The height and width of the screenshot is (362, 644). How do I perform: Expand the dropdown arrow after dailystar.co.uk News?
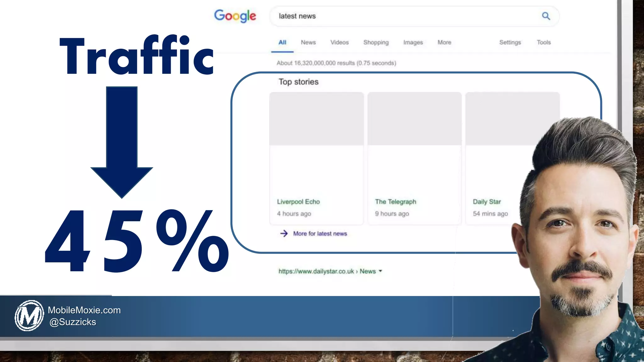tap(380, 271)
